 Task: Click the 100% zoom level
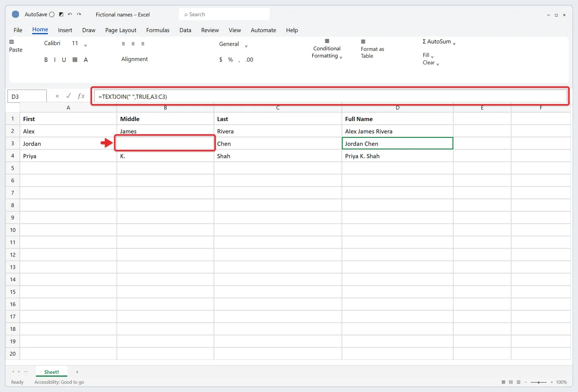click(561, 382)
